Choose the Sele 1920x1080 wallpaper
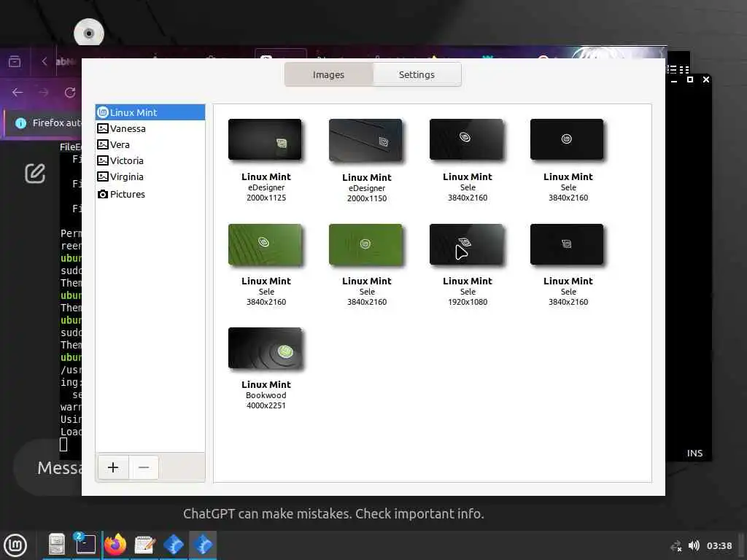The width and height of the screenshot is (747, 560). [x=466, y=244]
